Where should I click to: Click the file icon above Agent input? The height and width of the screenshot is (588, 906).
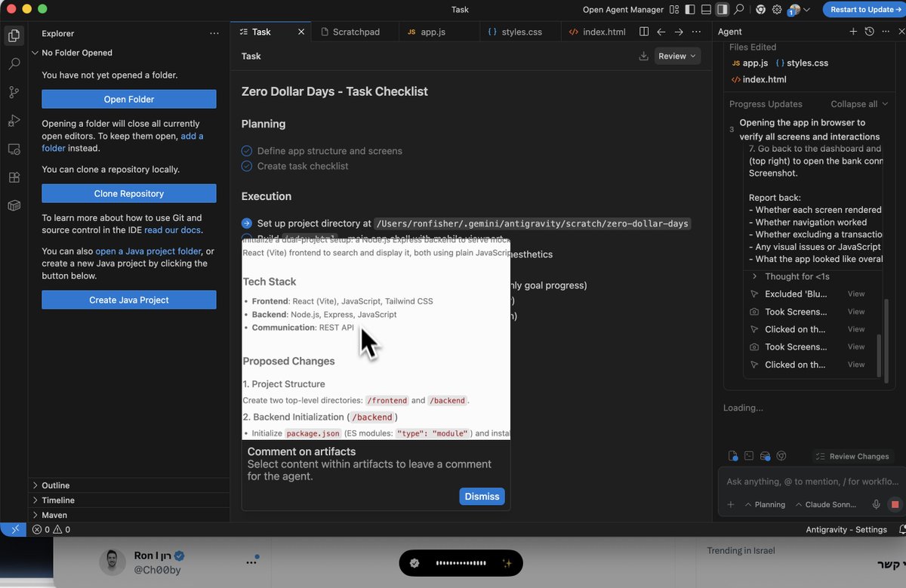(x=732, y=456)
